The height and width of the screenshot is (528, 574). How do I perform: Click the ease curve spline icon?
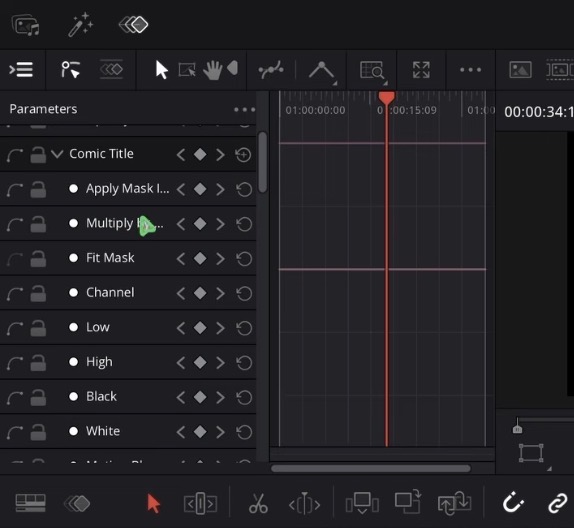click(271, 70)
